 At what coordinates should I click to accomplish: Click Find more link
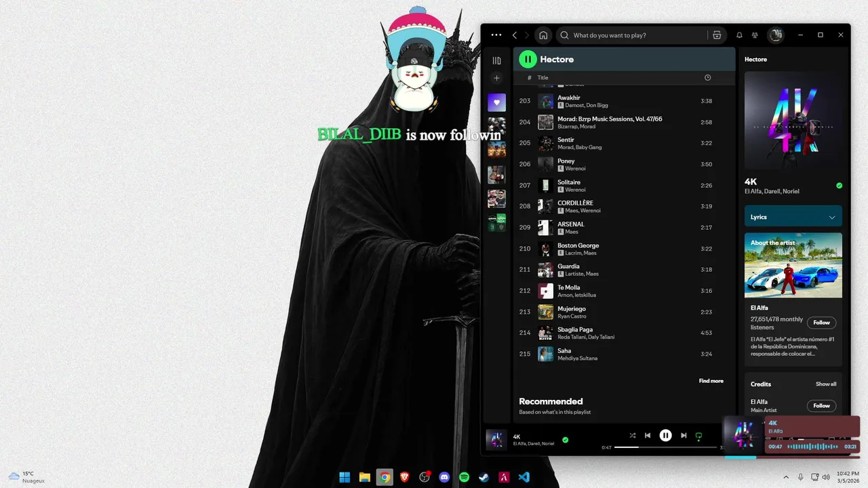711,381
